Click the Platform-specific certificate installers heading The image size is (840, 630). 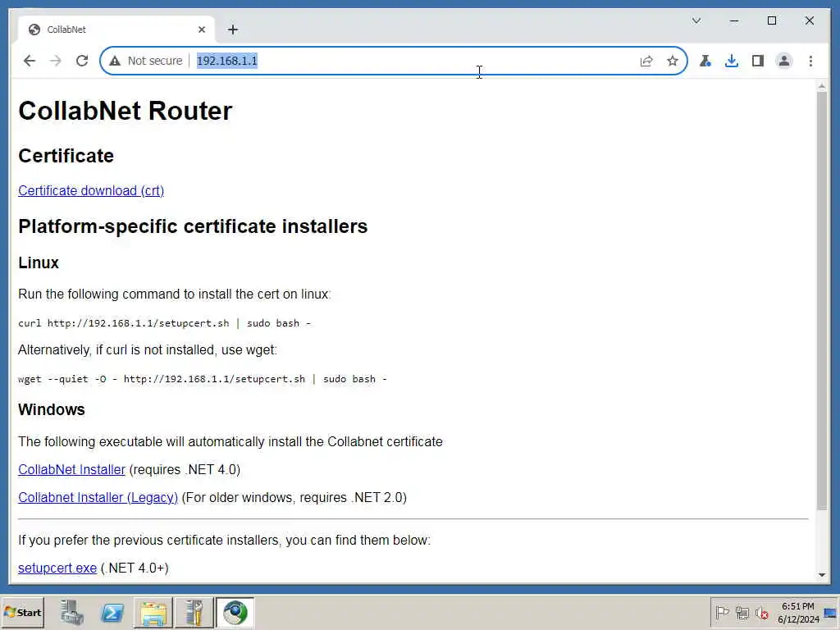coord(193,226)
